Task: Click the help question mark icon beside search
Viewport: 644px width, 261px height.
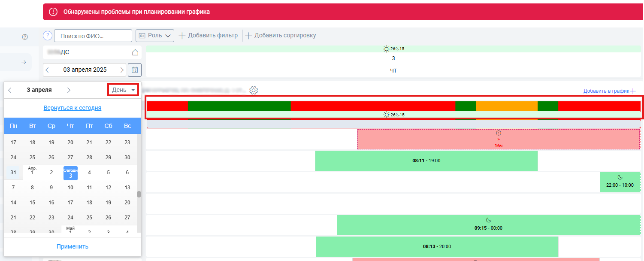Action: pyautogui.click(x=48, y=35)
